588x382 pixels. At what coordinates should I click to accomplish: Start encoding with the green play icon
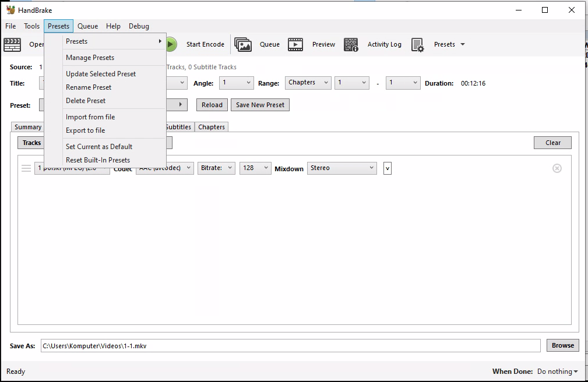[x=170, y=44]
